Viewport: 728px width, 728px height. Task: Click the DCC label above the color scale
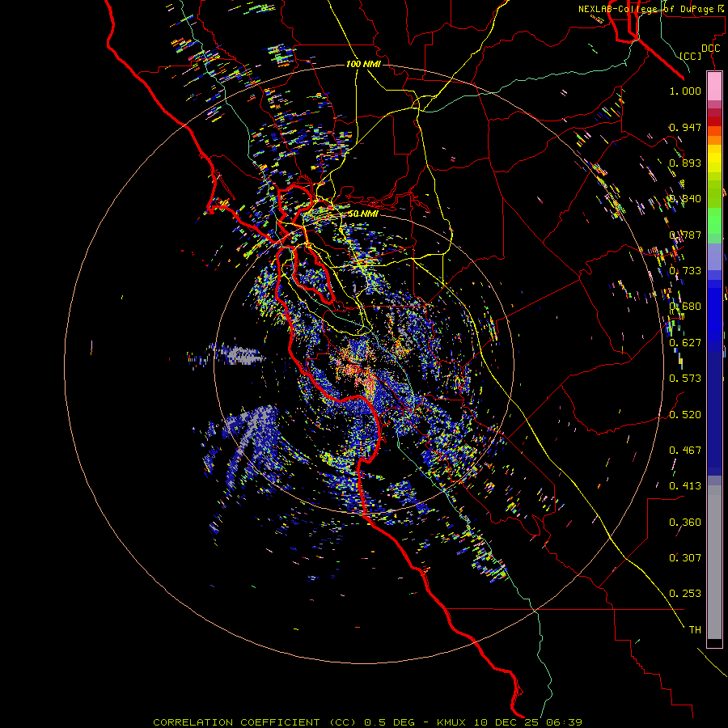(711, 49)
